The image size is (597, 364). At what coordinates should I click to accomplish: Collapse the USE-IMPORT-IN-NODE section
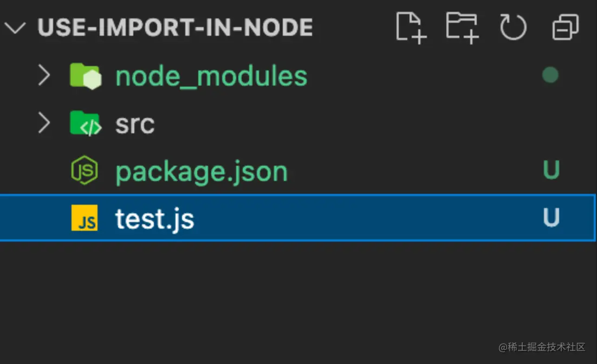[15, 28]
